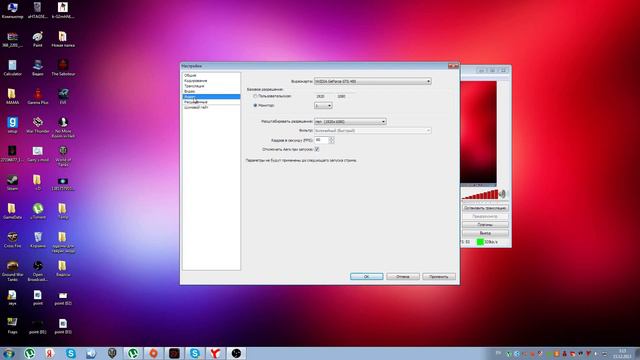Viewport: 640px width, 360px height.
Task: Select the Пользовательское resolution radio button
Action: pyautogui.click(x=255, y=96)
